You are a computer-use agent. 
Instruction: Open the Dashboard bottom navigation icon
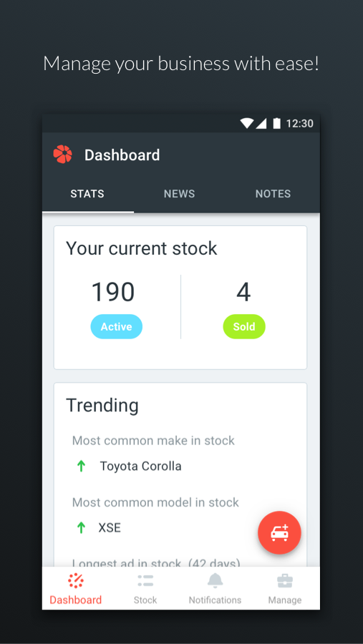coord(76,581)
